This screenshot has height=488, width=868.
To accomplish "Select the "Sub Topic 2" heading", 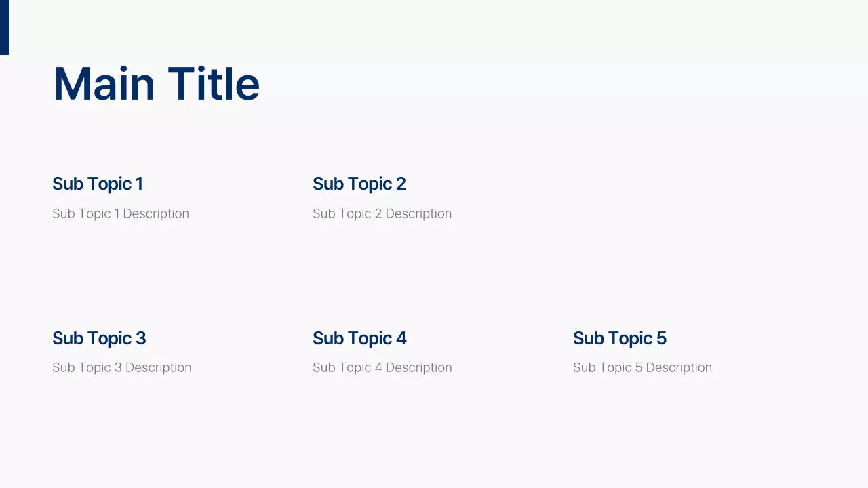I will (x=359, y=184).
